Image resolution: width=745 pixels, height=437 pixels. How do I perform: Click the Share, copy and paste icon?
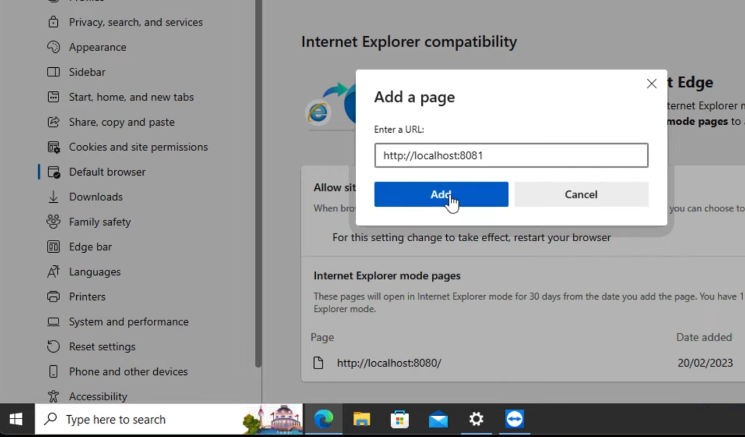[53, 122]
